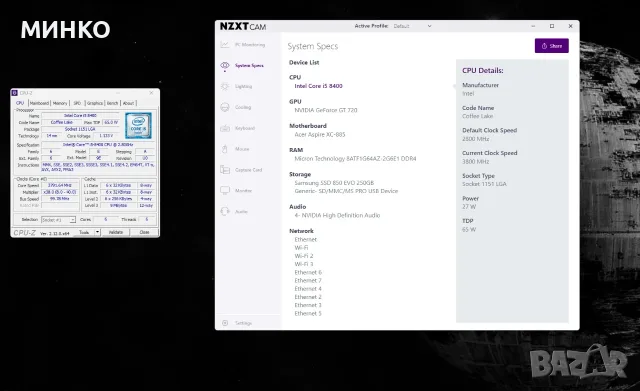Image resolution: width=640 pixels, height=391 pixels.
Task: Click the CPU-Z title bar icon
Action: [x=15, y=93]
